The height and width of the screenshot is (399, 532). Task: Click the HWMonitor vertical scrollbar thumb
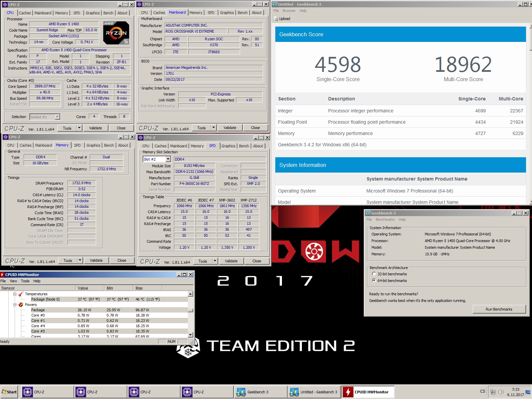coord(191,310)
